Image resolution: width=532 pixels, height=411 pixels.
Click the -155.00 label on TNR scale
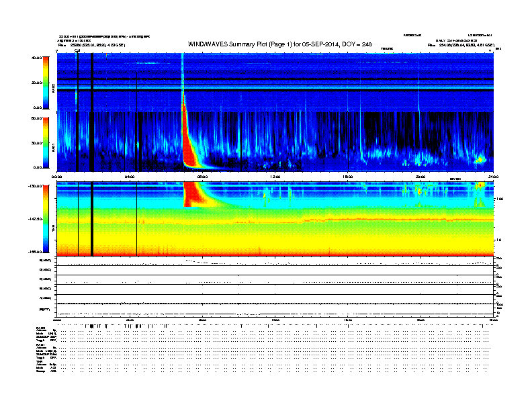[36, 252]
